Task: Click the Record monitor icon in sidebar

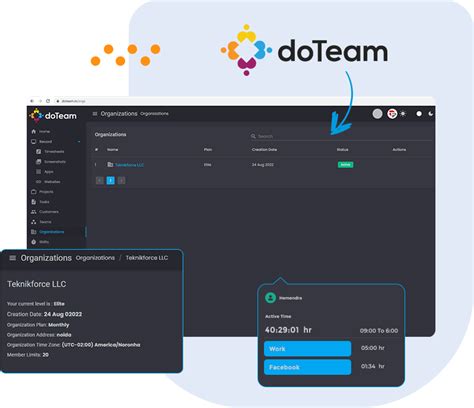Action: coord(34,141)
